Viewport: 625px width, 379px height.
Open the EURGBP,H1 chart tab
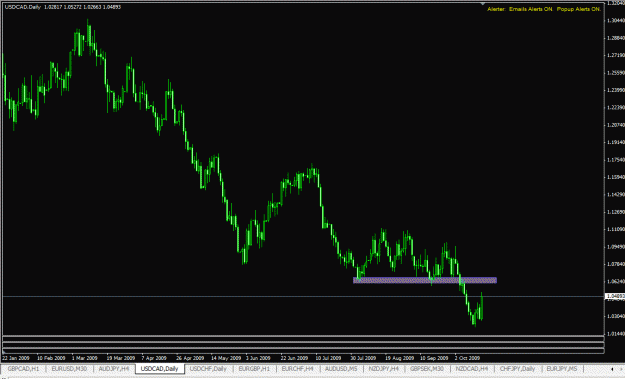pos(254,369)
